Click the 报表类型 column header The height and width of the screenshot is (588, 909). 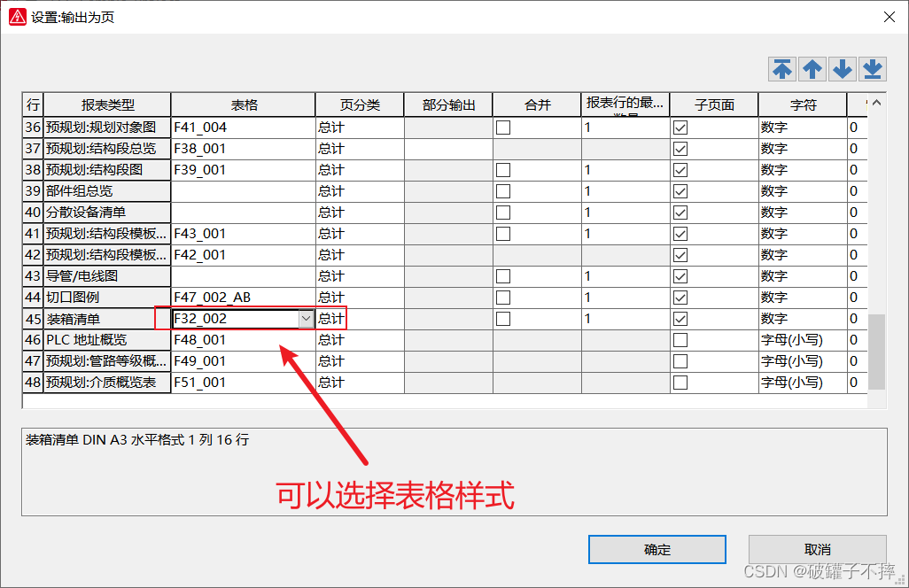[107, 104]
